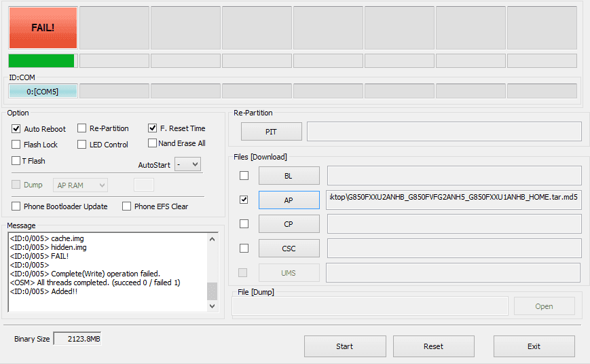Click the 'cache.img' log line
590x364 pixels.
[47, 238]
